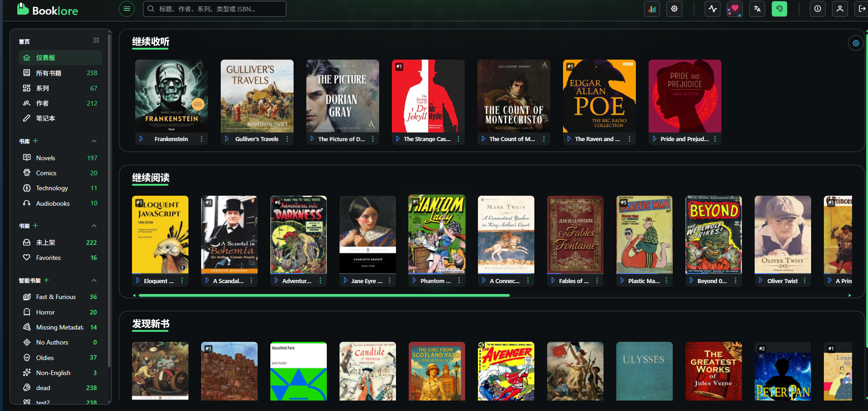Select the Audiobooks library
Viewport: 868px width, 411px height.
point(53,203)
